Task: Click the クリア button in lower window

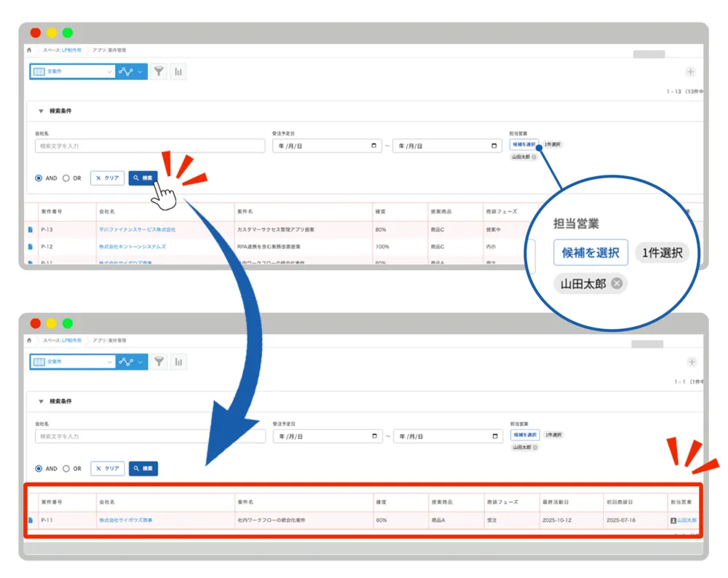Action: [107, 469]
